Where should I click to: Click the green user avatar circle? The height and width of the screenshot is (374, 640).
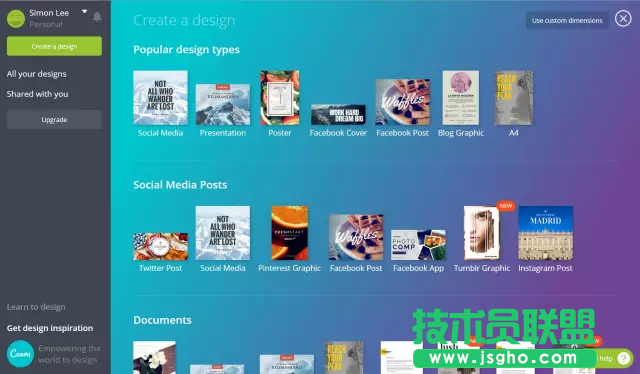[16, 18]
